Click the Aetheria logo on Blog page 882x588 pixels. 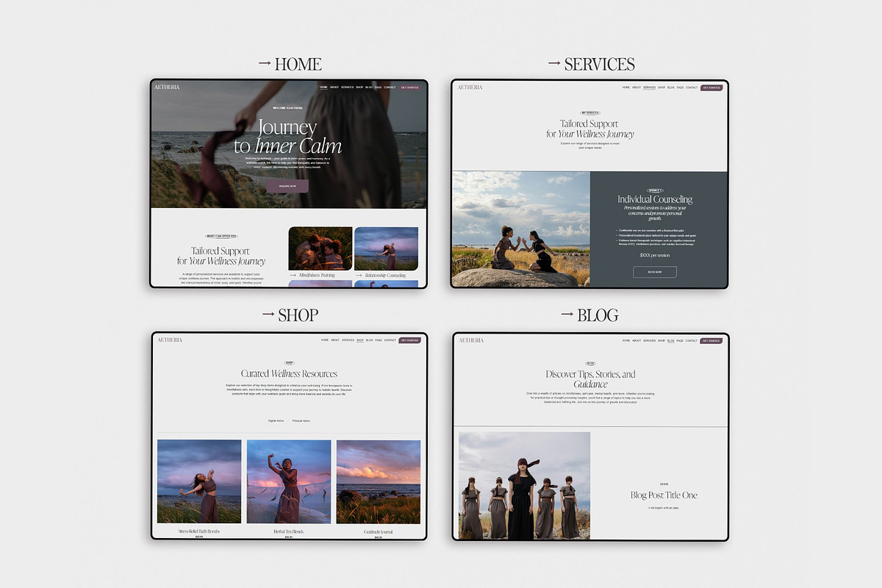(471, 340)
